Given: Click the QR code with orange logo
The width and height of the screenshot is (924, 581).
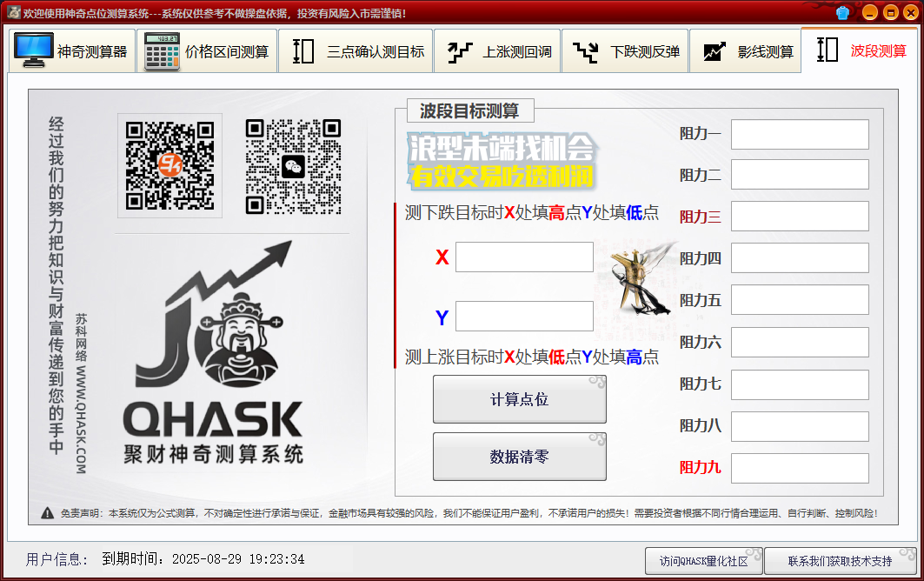Looking at the screenshot, I should (170, 166).
